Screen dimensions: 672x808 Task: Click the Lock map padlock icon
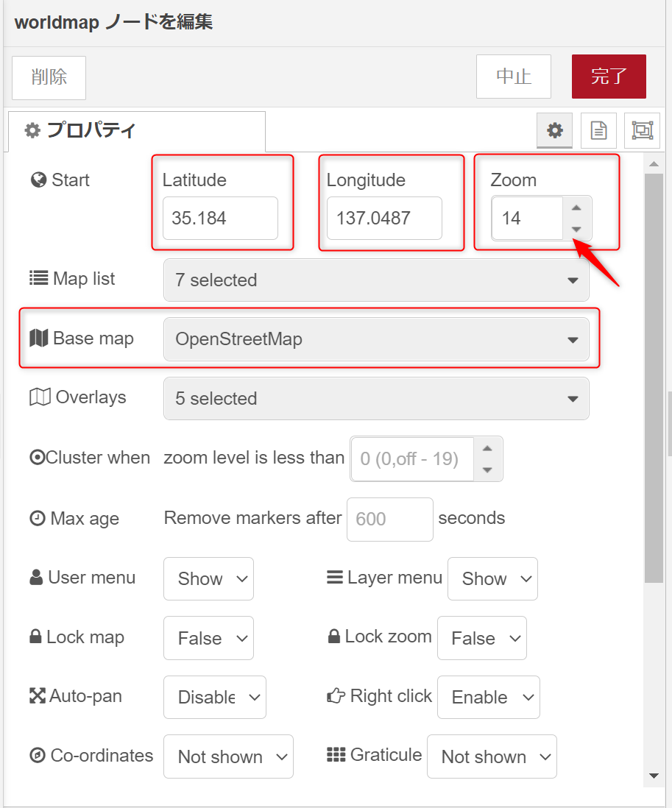pyautogui.click(x=35, y=637)
